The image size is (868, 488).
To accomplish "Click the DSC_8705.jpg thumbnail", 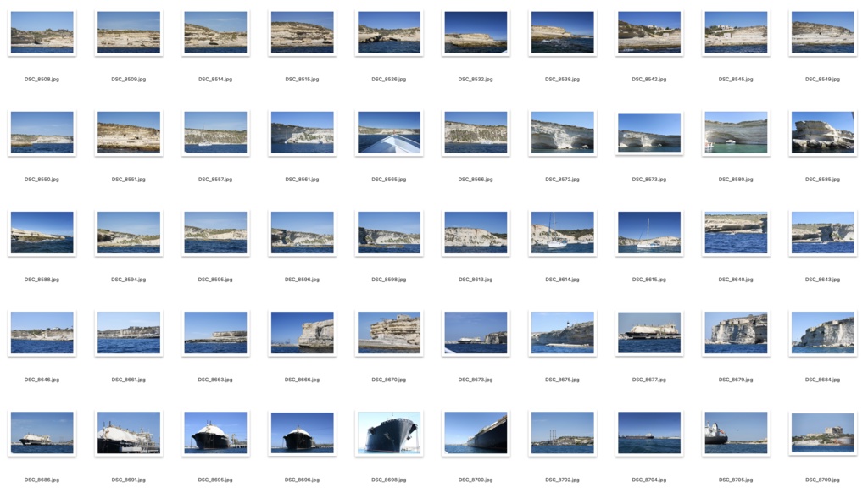I will tap(736, 433).
